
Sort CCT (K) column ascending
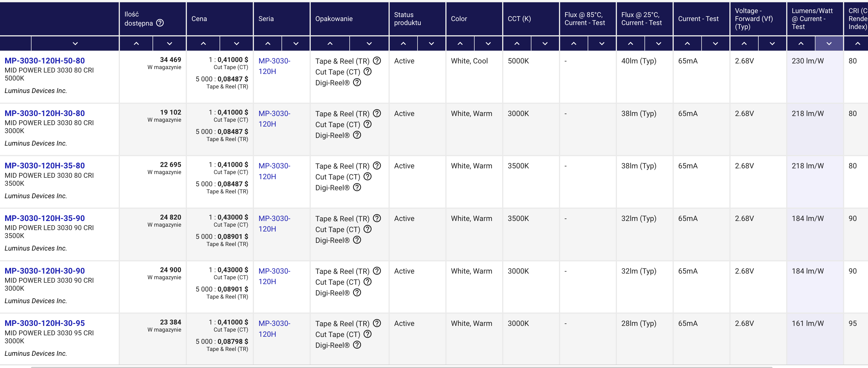point(517,44)
